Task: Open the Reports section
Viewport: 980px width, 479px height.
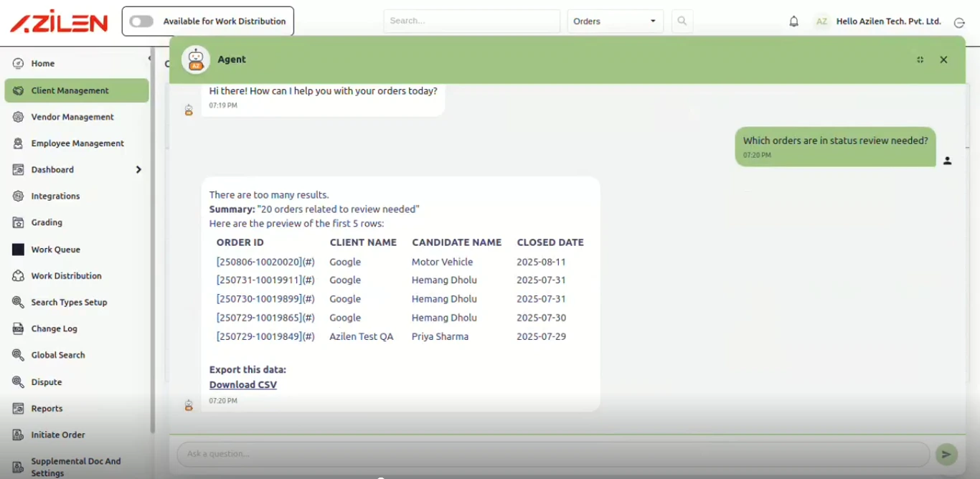Action: point(46,408)
